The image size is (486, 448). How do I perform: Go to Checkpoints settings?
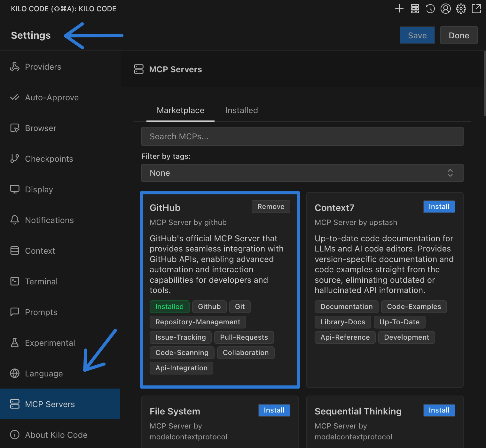(x=60, y=158)
